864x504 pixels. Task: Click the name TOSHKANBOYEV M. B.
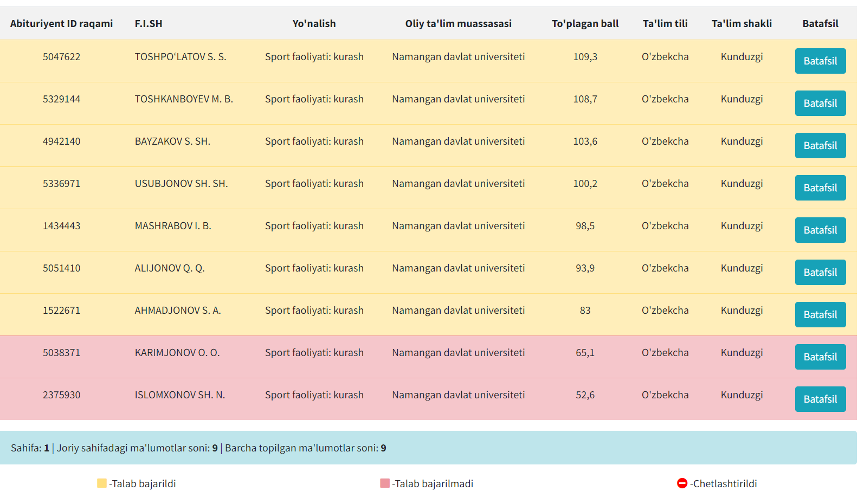pos(184,99)
